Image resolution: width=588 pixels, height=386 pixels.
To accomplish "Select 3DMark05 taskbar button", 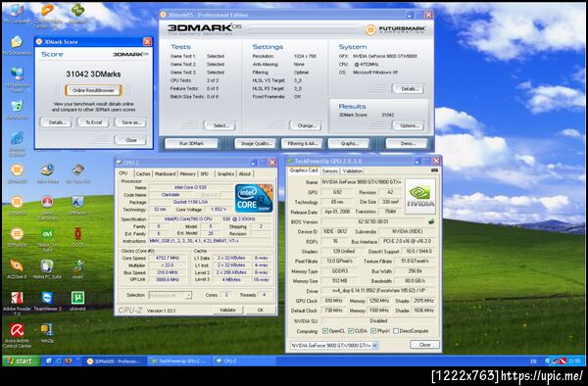I will 114,362.
